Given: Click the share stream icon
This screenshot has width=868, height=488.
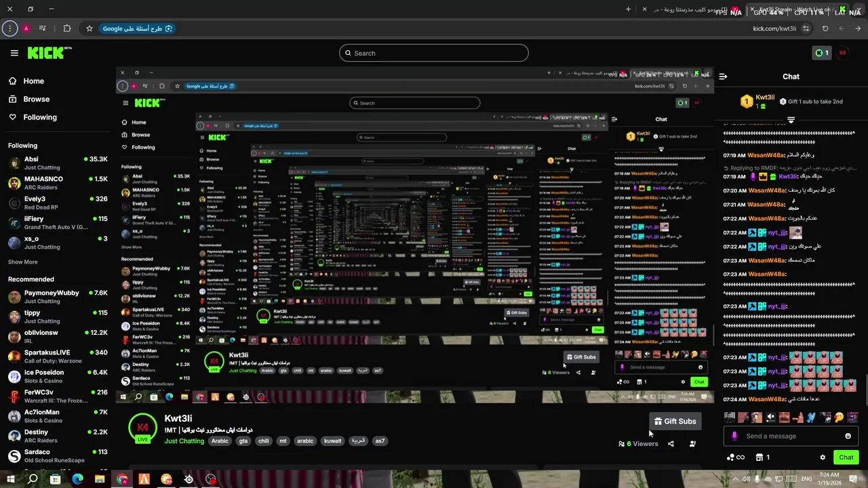Looking at the screenshot, I should pos(671,444).
